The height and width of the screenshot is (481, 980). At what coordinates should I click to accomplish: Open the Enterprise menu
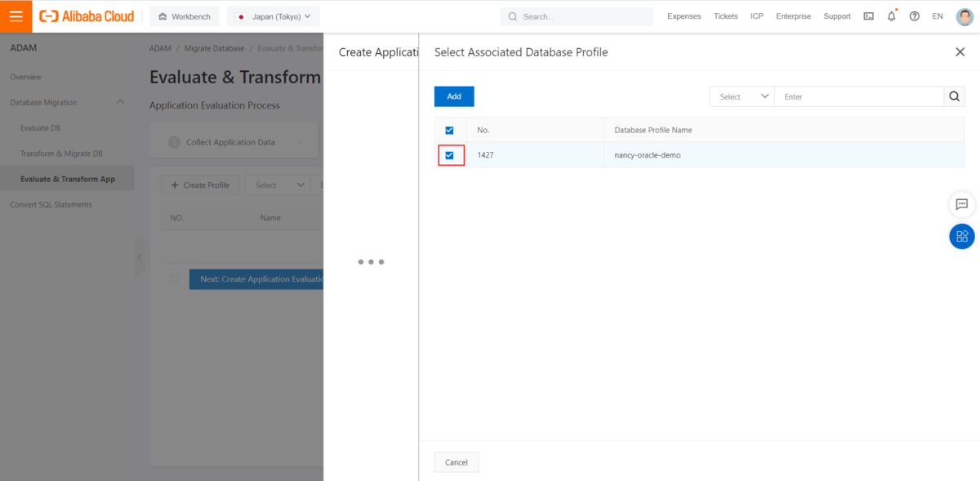point(793,16)
